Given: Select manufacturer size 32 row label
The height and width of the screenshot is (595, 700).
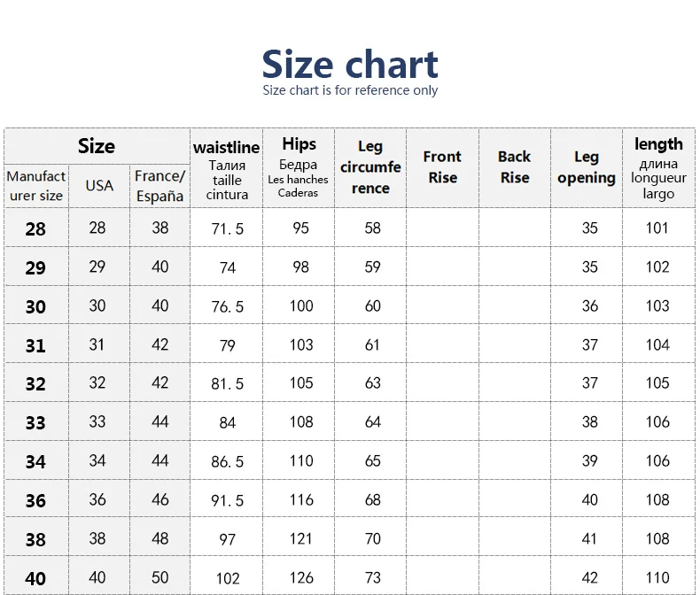Looking at the screenshot, I should pyautogui.click(x=35, y=384).
